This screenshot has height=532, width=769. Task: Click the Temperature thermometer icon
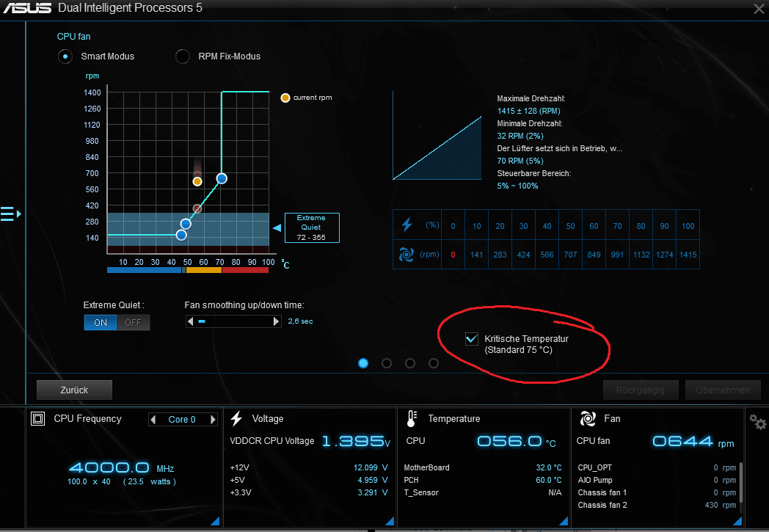coord(412,419)
